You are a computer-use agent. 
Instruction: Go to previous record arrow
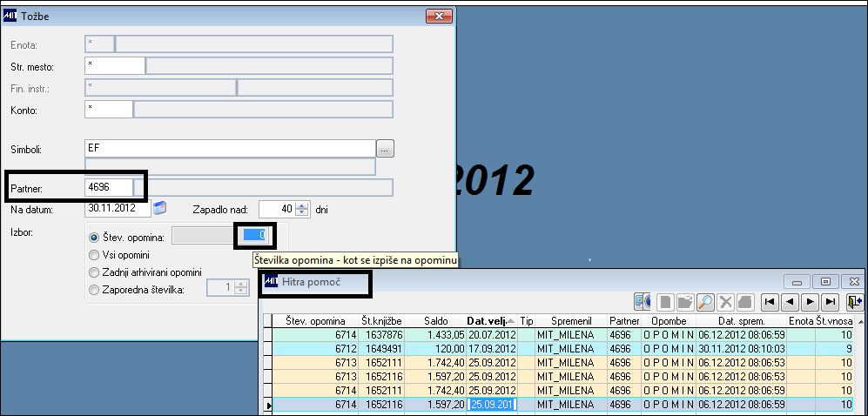(790, 301)
